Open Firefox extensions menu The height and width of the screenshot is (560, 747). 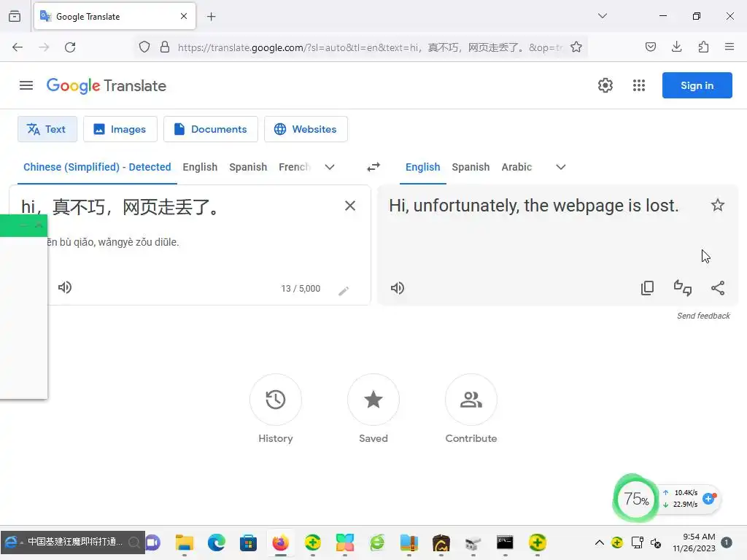703,47
